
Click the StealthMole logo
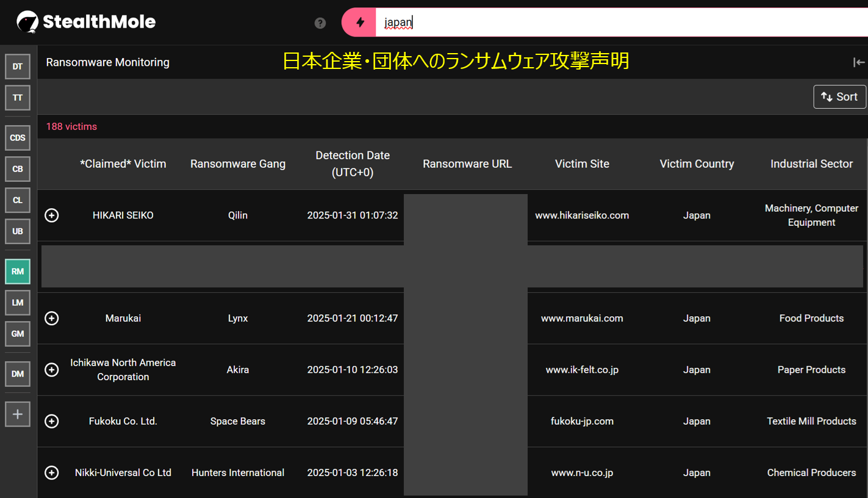86,23
